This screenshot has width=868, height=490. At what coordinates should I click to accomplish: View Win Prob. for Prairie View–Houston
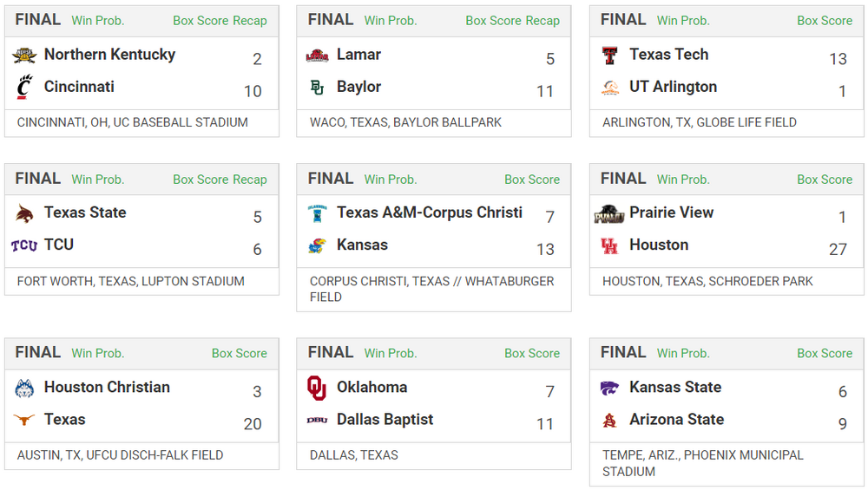point(683,180)
